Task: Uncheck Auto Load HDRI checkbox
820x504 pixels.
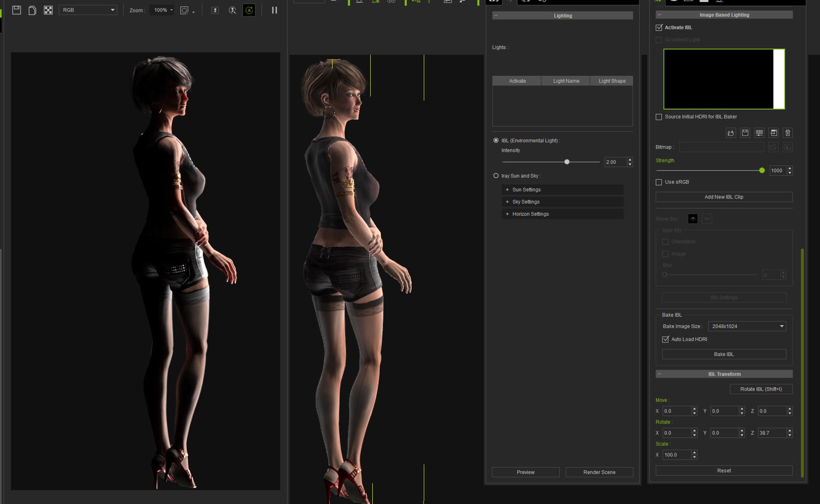Action: click(665, 339)
